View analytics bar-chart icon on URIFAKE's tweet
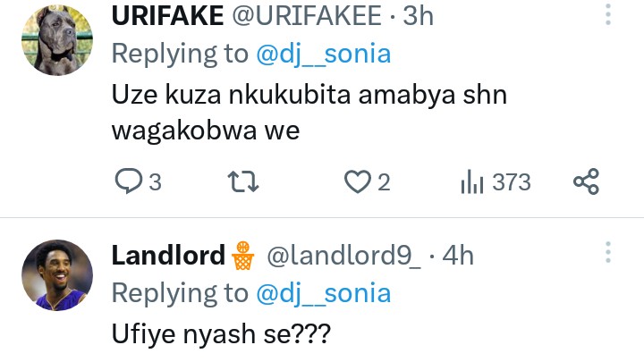 (x=471, y=182)
